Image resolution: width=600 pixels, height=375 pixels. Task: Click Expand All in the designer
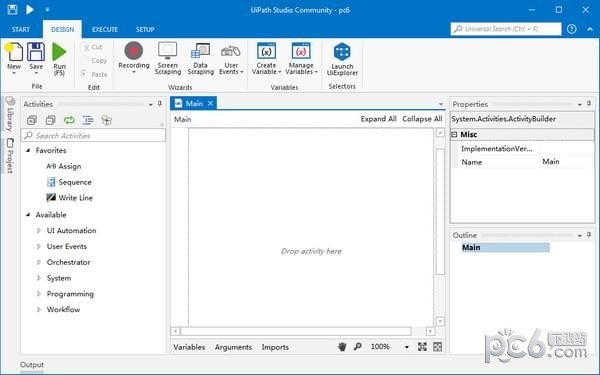click(378, 119)
